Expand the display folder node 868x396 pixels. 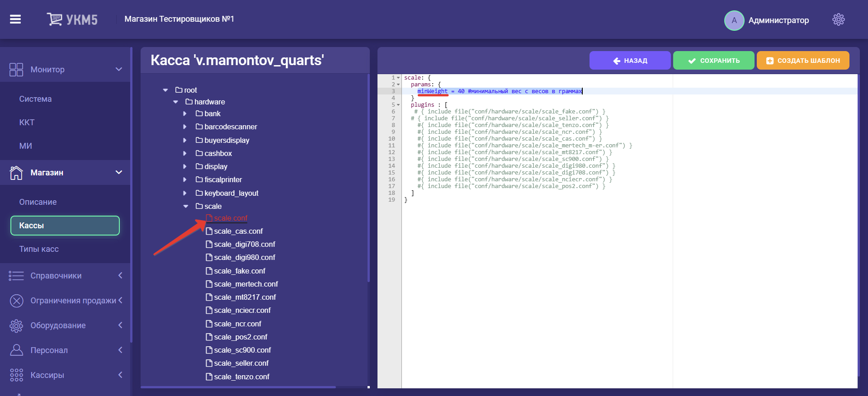coord(185,166)
